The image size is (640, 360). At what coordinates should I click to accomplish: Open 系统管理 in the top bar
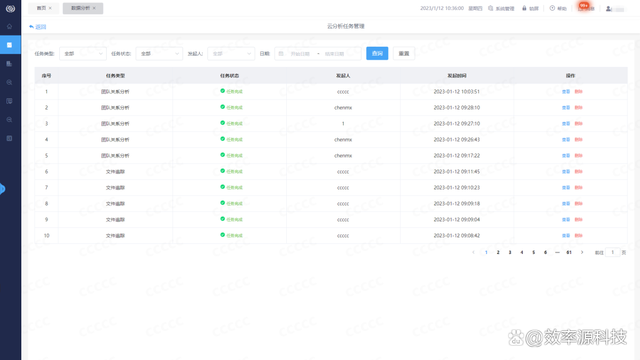pyautogui.click(x=501, y=9)
